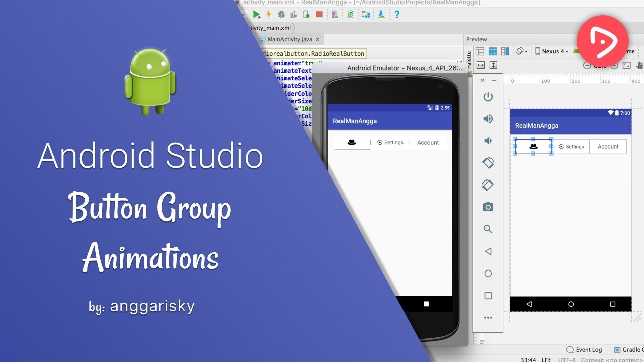Viewport: 644px width, 362px height.
Task: Zoom to fit preview screen
Action: tap(627, 65)
